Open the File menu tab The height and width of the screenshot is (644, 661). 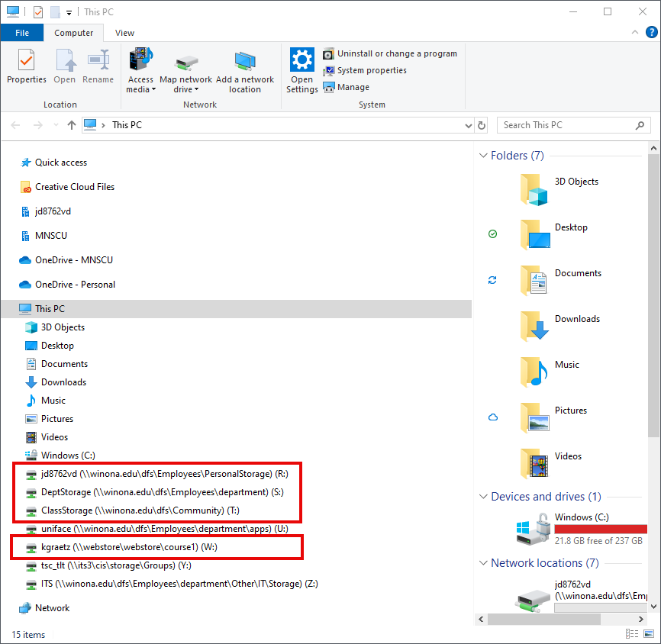coord(22,33)
